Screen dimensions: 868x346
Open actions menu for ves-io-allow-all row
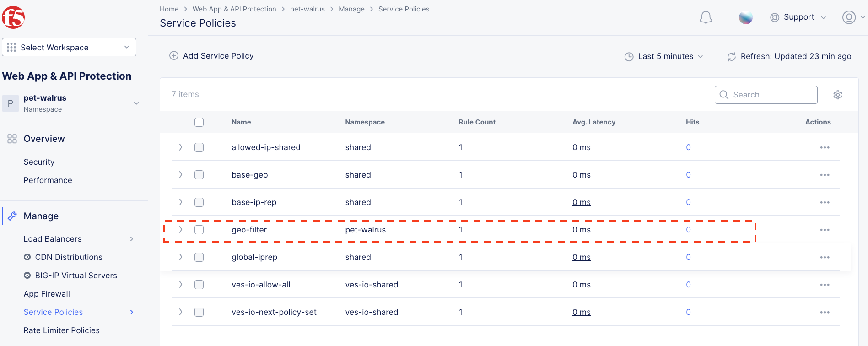(825, 285)
